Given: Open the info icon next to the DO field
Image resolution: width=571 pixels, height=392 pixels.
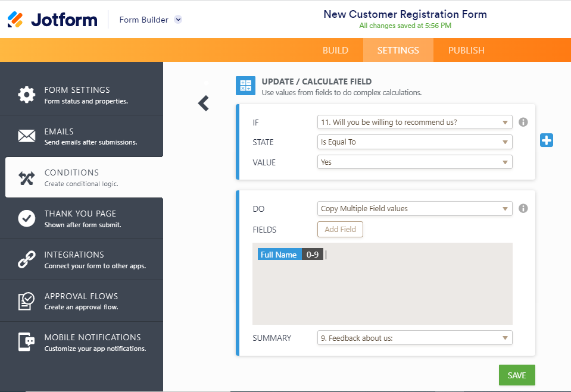Looking at the screenshot, I should tap(523, 209).
